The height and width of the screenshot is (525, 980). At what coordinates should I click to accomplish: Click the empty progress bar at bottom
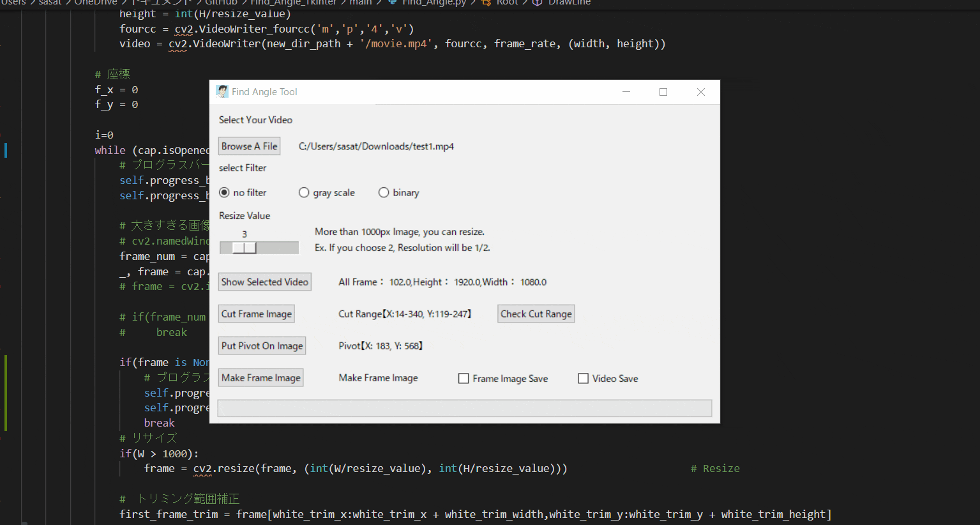click(x=465, y=408)
